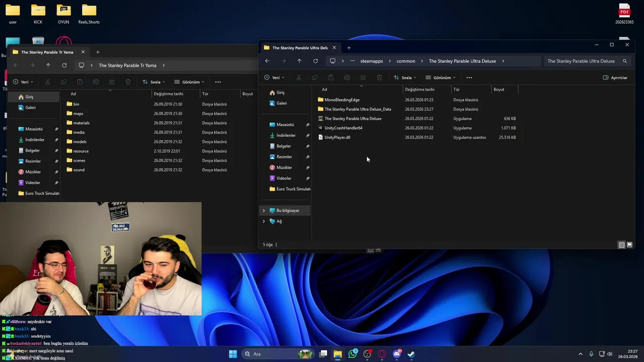This screenshot has height=362, width=644.
Task: Click steamapps breadcrumb in address bar
Action: [371, 61]
